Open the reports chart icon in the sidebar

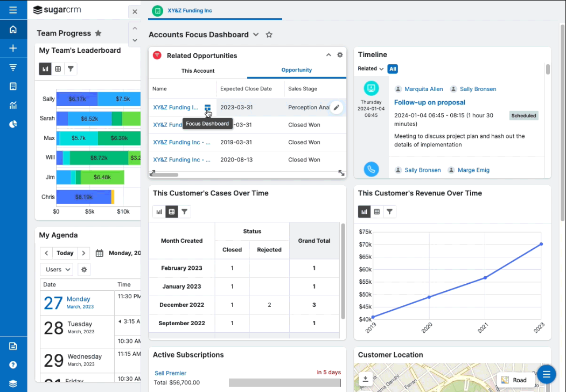point(13,105)
